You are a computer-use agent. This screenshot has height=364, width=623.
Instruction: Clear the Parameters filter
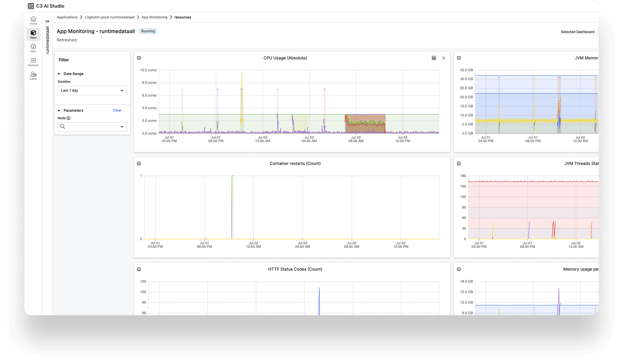[x=117, y=110]
